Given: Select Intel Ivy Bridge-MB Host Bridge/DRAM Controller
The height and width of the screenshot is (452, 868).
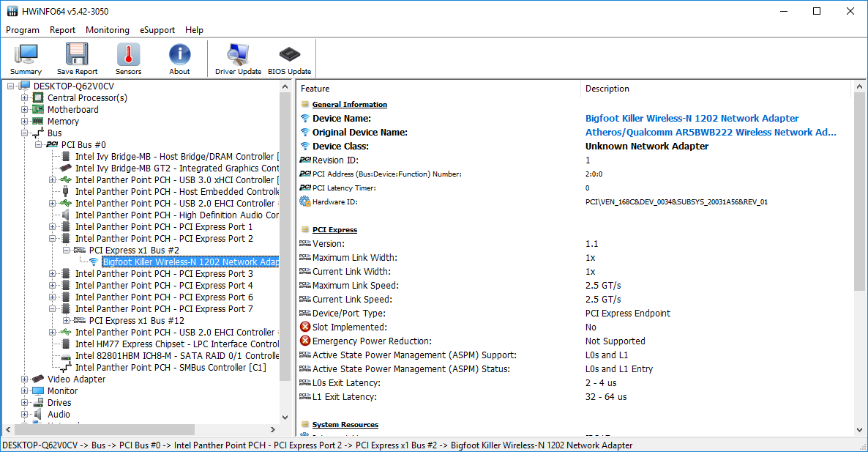Looking at the screenshot, I should (x=177, y=157).
